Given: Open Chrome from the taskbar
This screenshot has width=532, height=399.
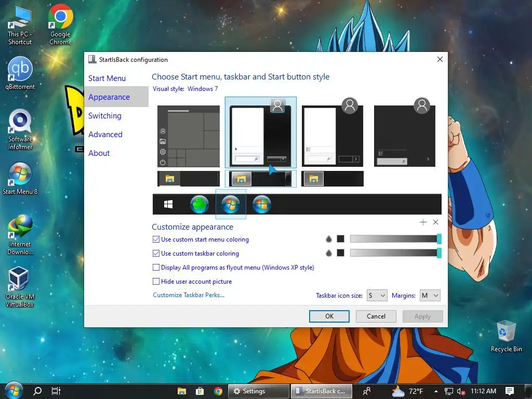Looking at the screenshot, I should click(218, 391).
